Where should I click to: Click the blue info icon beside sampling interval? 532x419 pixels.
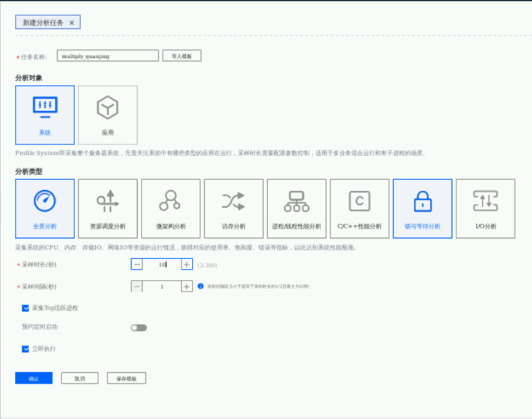200,286
